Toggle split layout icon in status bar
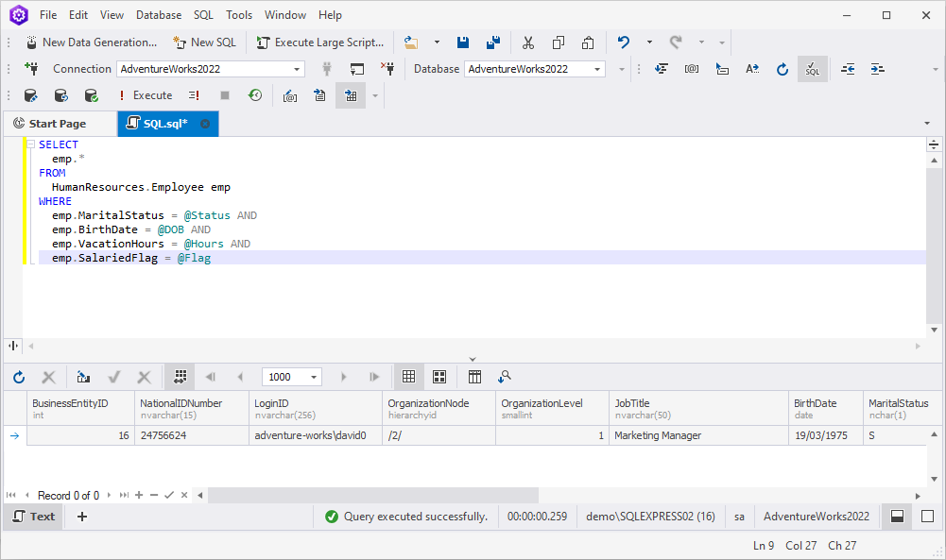This screenshot has width=946, height=560. (x=897, y=517)
